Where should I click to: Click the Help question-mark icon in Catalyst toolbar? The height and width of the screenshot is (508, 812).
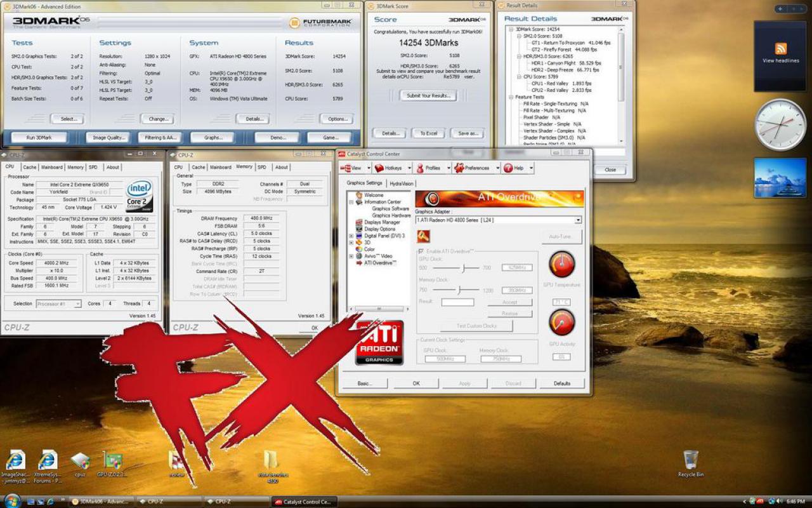click(x=507, y=168)
